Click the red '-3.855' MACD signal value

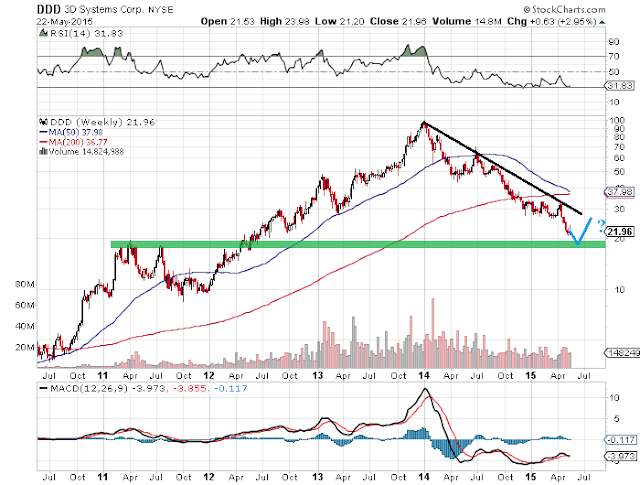[189, 388]
